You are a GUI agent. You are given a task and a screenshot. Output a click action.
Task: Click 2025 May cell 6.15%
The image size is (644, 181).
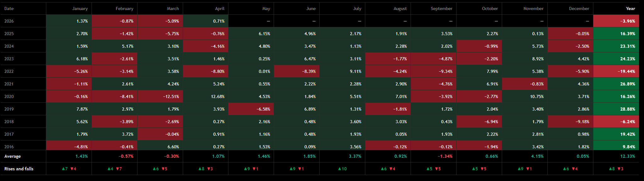(x=251, y=34)
